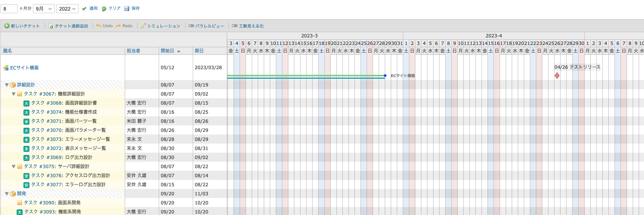Screen dimensions: 644x215
Task: Collapse task #3067 機能詳細設計 subtree
Action: coord(14,94)
